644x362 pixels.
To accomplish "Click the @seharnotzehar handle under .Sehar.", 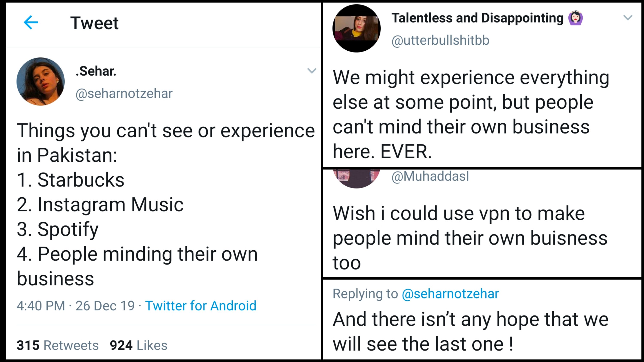I will 124,93.
